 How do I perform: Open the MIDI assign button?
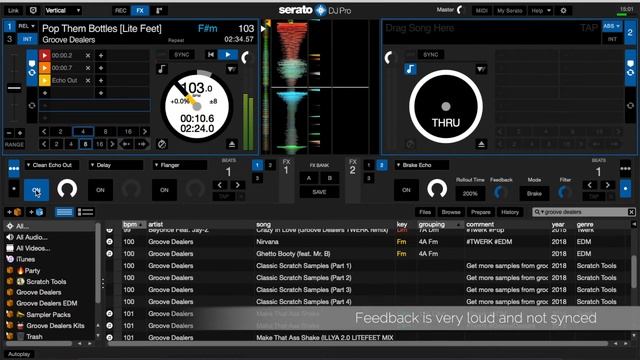tap(482, 10)
